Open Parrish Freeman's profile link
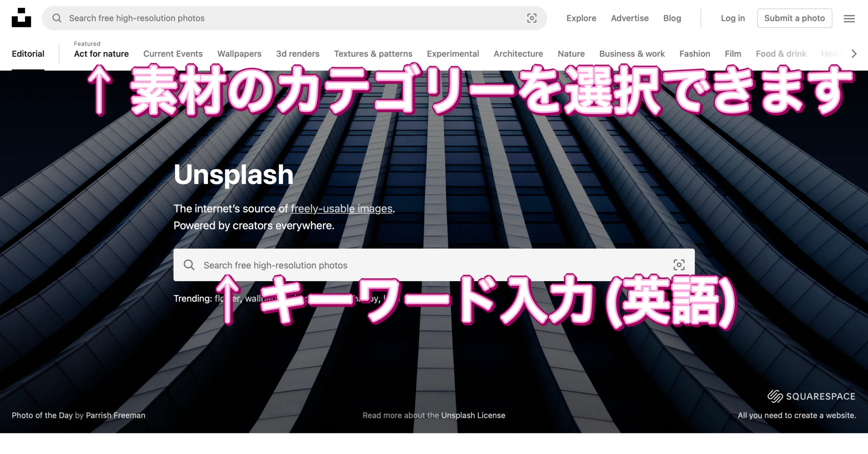The image size is (868, 454). 115,415
